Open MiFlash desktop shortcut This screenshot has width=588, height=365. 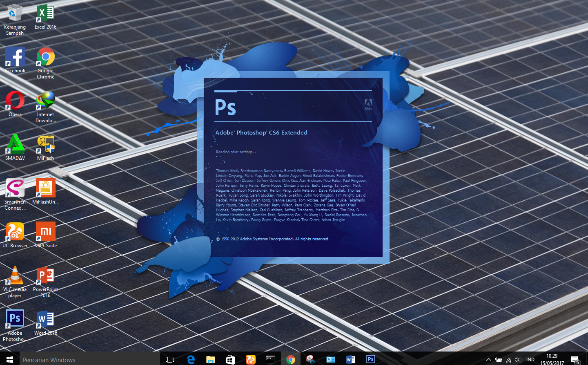pos(45,148)
